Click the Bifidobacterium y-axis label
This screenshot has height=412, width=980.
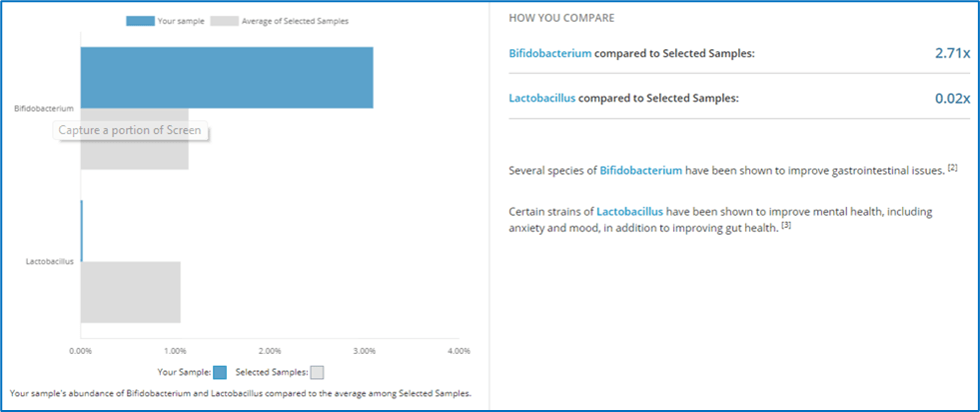45,107
